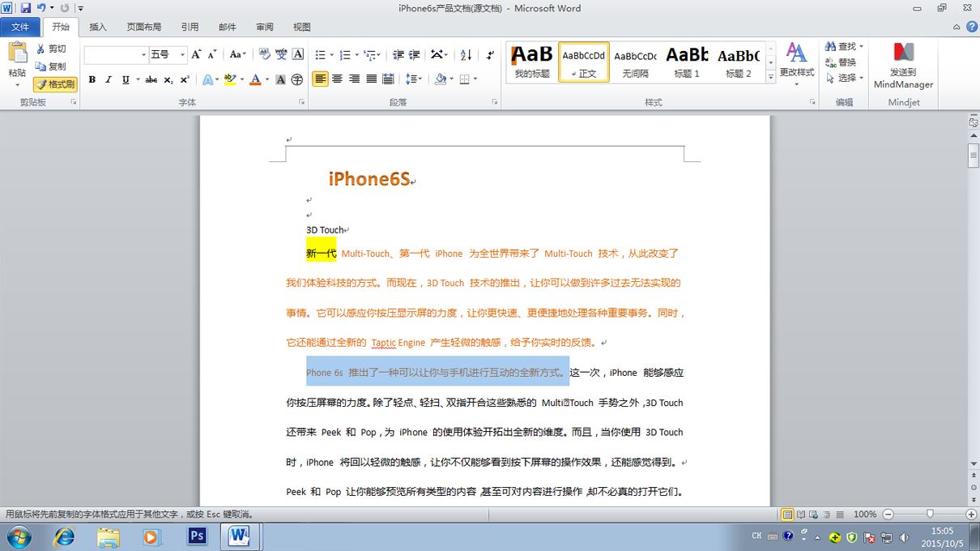Screen dimensions: 980x551
Task: Toggle superscript formatting
Action: click(x=185, y=79)
